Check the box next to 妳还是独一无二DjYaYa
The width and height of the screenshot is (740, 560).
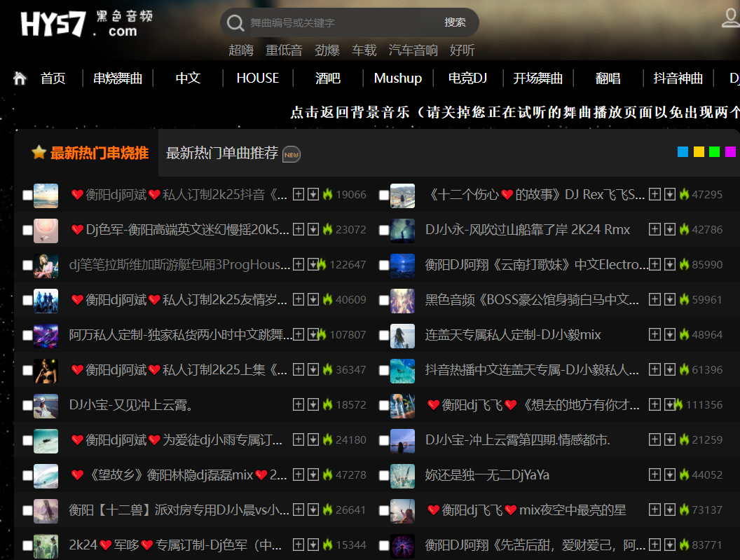(x=384, y=475)
